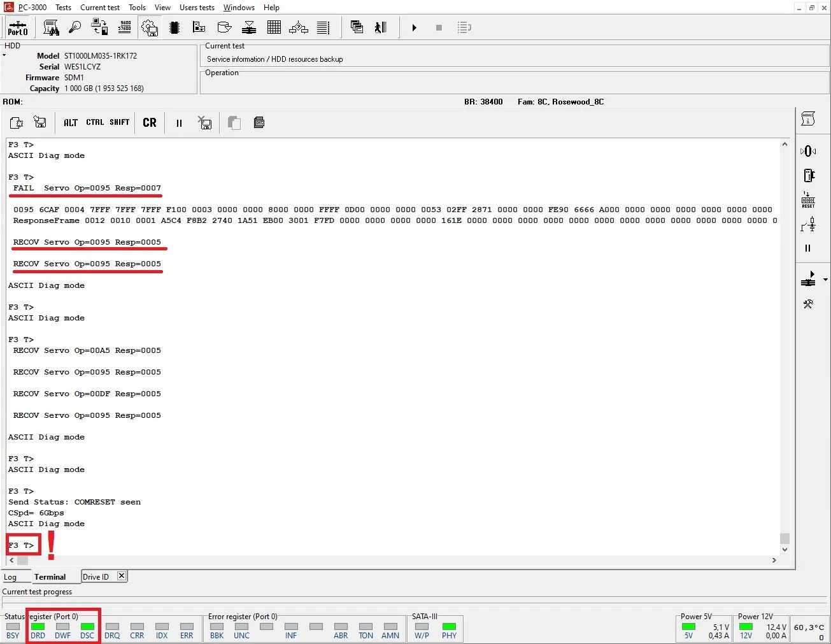Toggle the CTRL modifier key button
The image size is (831, 644).
pos(95,122)
